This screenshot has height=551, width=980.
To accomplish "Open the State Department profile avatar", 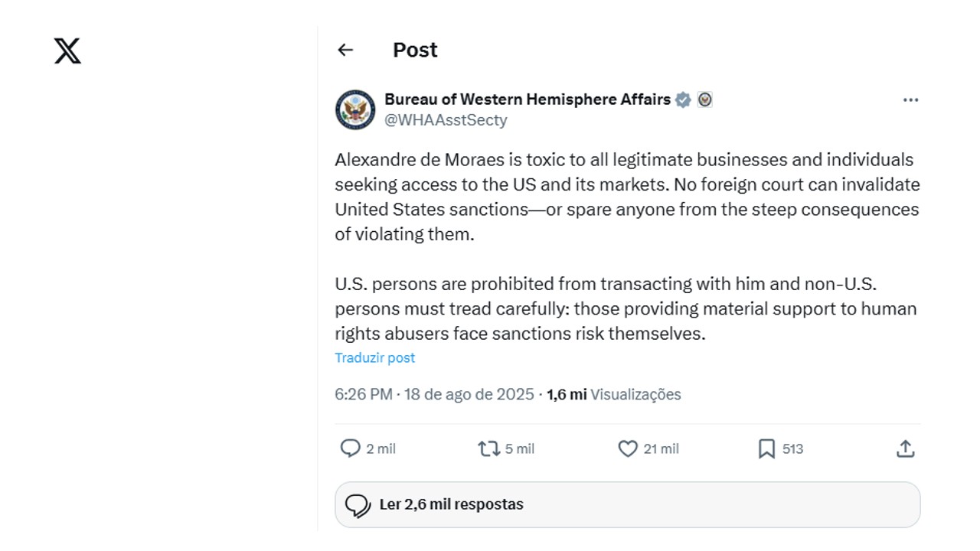I will 355,109.
